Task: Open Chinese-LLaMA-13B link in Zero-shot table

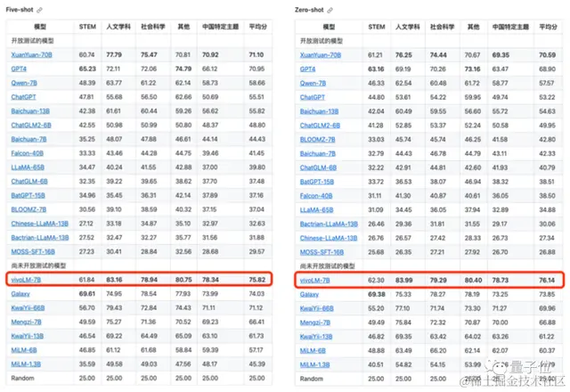Action: (329, 238)
